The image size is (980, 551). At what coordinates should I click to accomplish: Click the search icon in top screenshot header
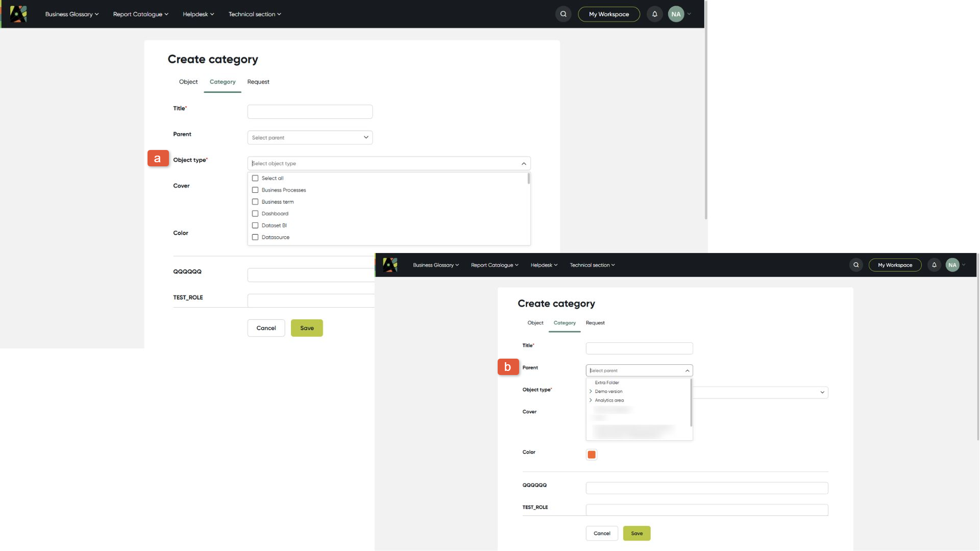(x=563, y=14)
